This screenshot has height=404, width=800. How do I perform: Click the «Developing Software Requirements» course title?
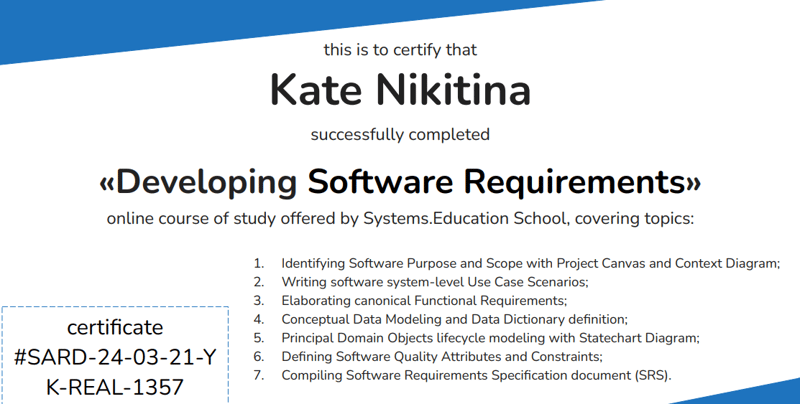click(400, 182)
